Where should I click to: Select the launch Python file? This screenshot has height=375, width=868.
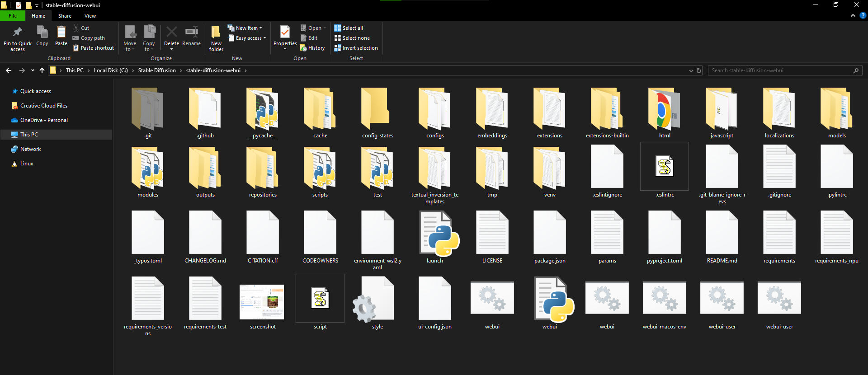coord(435,238)
